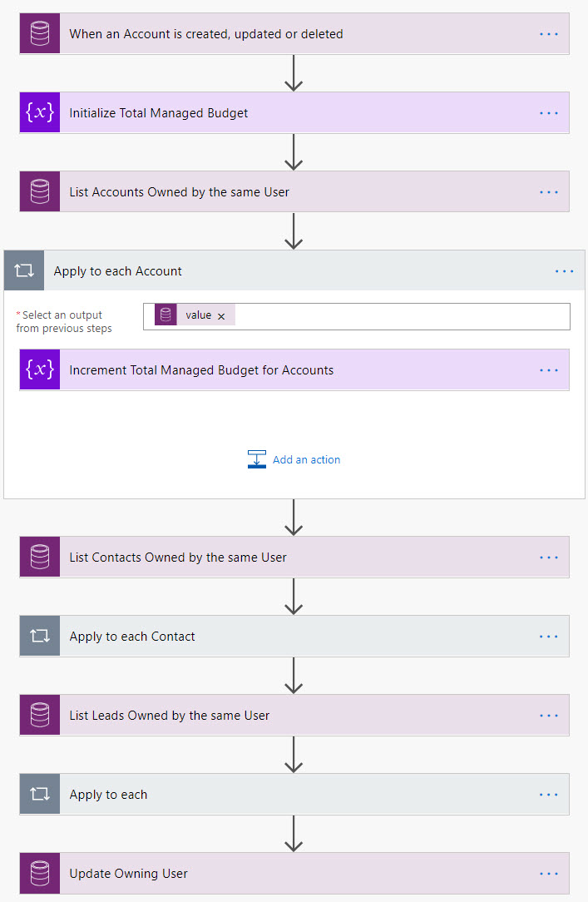Screen dimensions: 588x902
Task: Open the ellipsis menu for the Account trigger
Action: pyautogui.click(x=549, y=34)
